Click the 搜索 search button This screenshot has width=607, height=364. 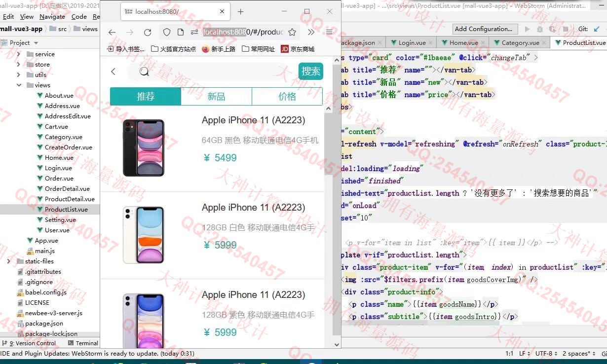coord(311,71)
